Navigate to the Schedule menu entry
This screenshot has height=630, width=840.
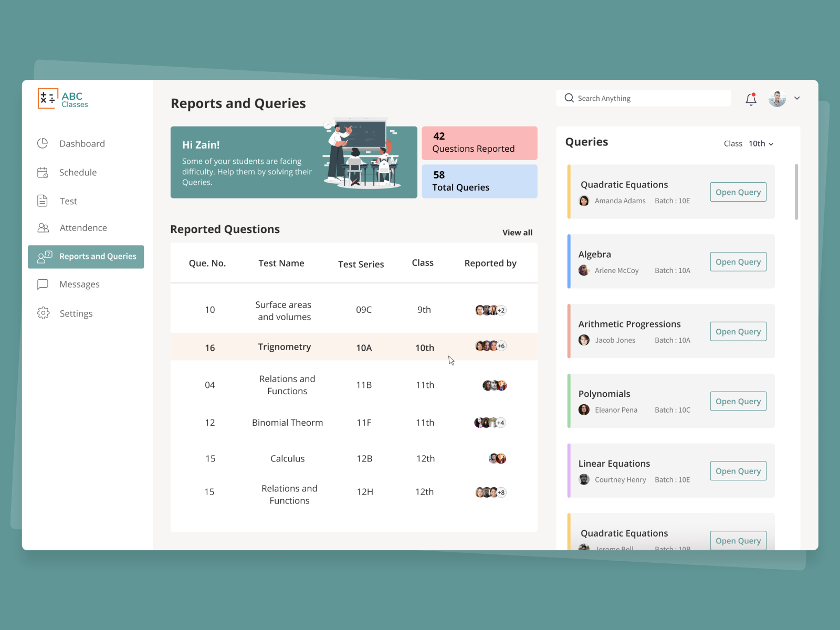point(78,172)
